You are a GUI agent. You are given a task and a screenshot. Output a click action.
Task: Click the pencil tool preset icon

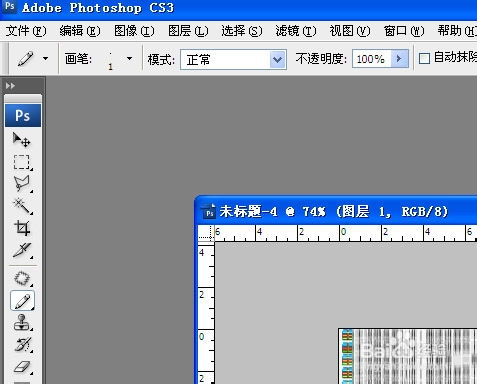tap(26, 59)
